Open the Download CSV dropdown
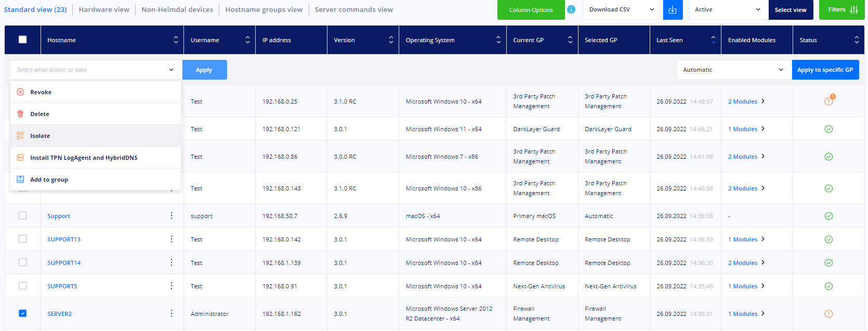 coord(623,10)
